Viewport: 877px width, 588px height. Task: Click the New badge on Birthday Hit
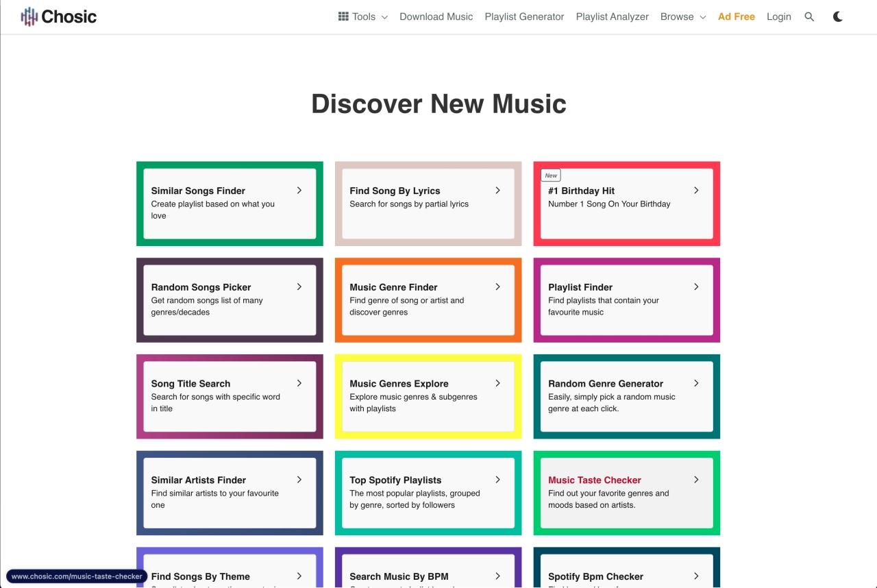(x=551, y=175)
